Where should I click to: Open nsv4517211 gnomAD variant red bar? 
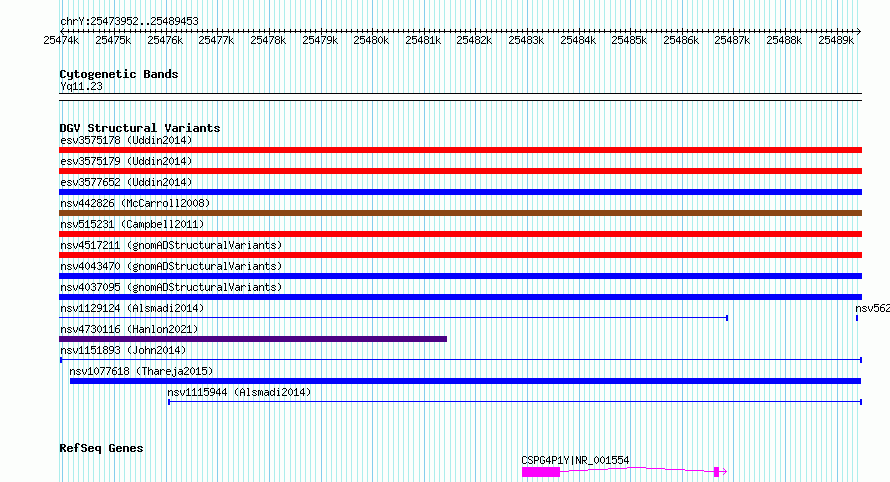460,255
